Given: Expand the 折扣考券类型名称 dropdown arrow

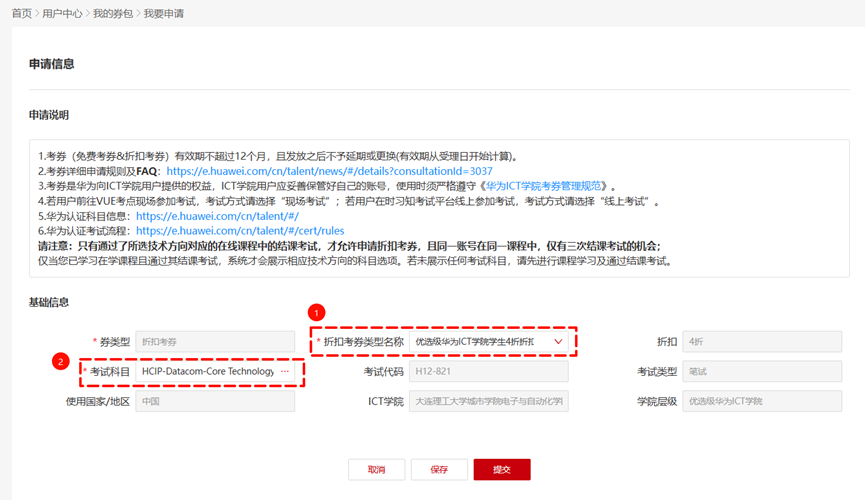Looking at the screenshot, I should (558, 342).
